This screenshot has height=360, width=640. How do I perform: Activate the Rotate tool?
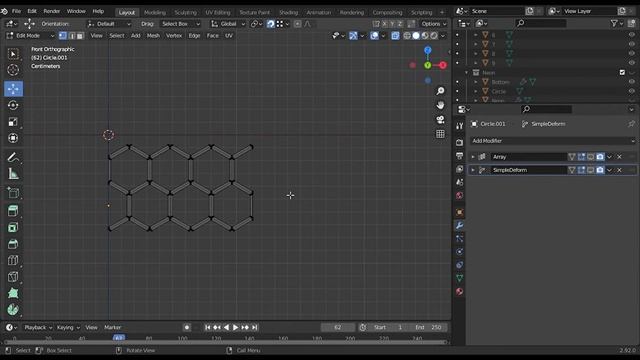13,105
